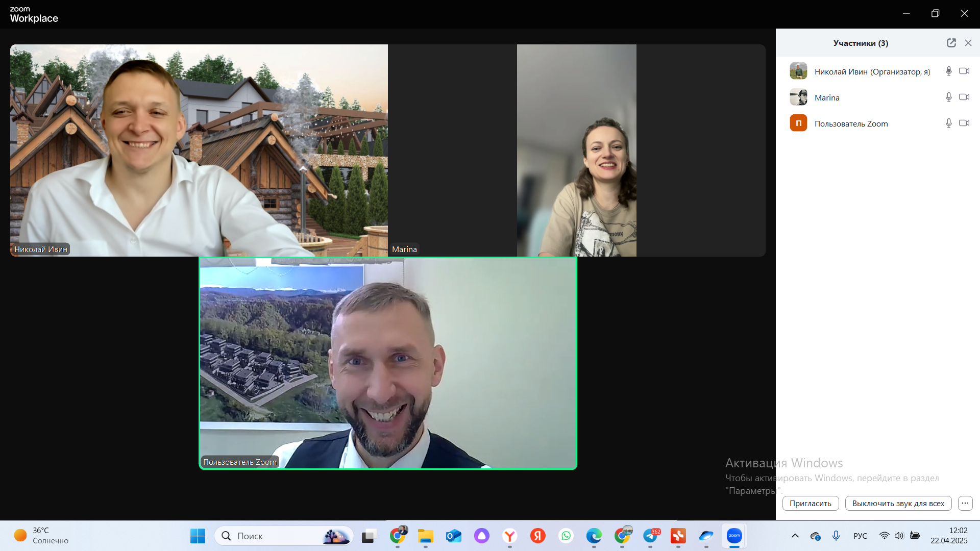The width and height of the screenshot is (980, 551).
Task: Open Task View on the taskbar
Action: click(369, 536)
